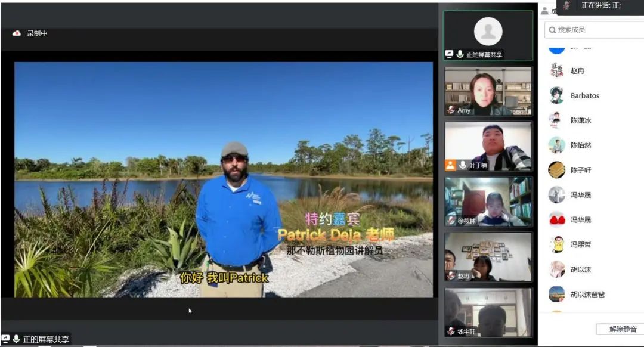Click the shared video of Patrick Deja
644x347 pixels.
(x=224, y=179)
